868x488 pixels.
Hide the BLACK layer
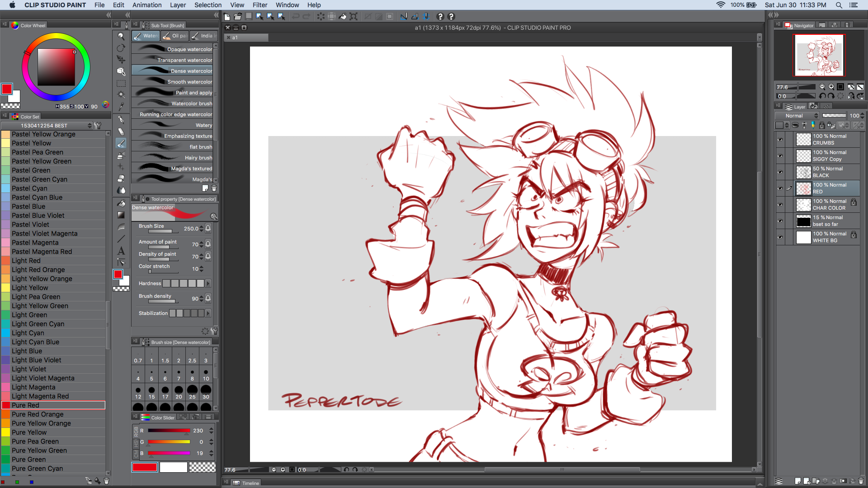(780, 172)
